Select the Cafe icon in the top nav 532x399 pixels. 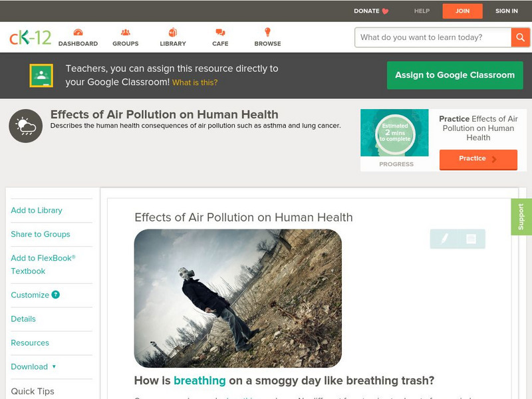pyautogui.click(x=219, y=31)
